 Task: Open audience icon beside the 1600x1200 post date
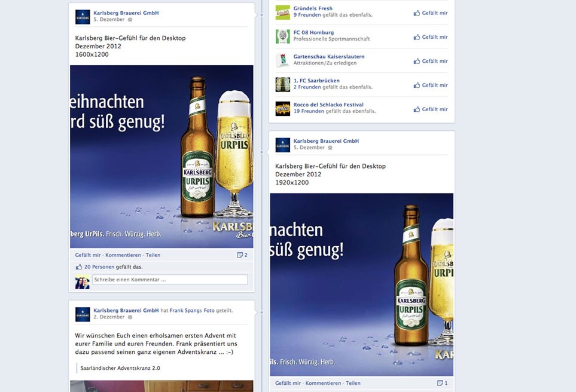click(x=130, y=20)
